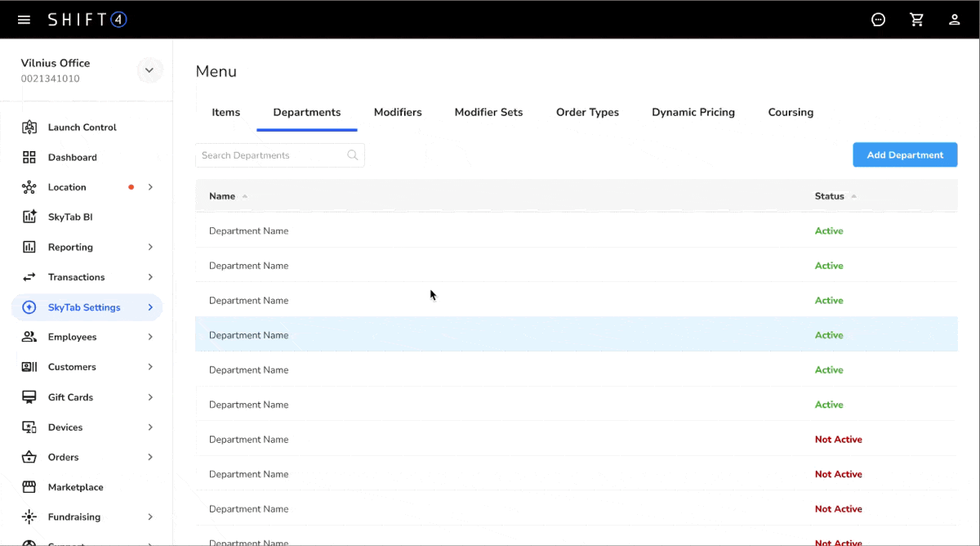Image resolution: width=980 pixels, height=546 pixels.
Task: Expand the Reporting submenu chevron
Action: tap(150, 247)
